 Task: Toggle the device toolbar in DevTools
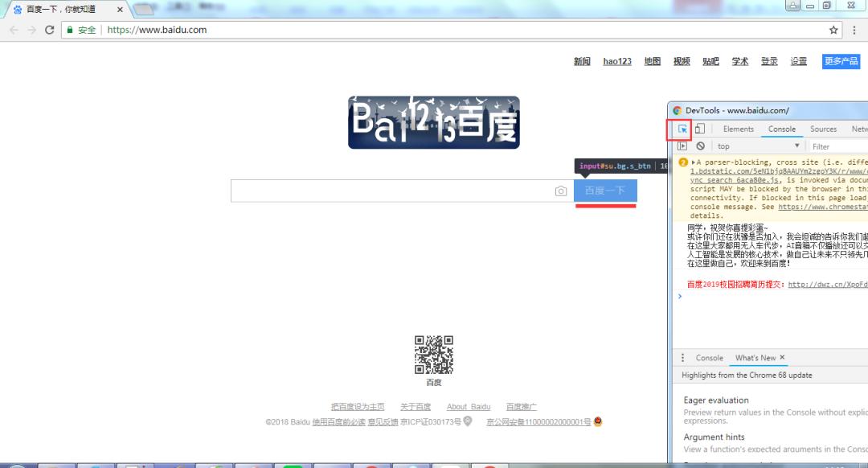[x=700, y=128]
